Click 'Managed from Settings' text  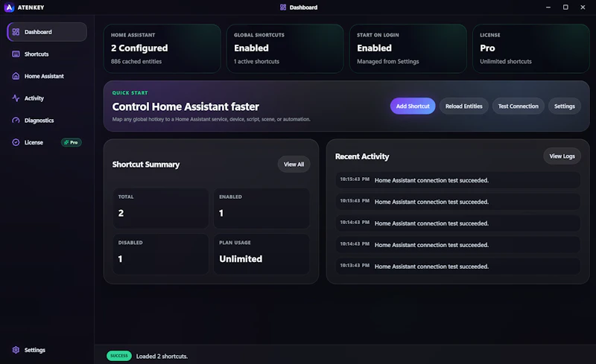click(x=387, y=61)
